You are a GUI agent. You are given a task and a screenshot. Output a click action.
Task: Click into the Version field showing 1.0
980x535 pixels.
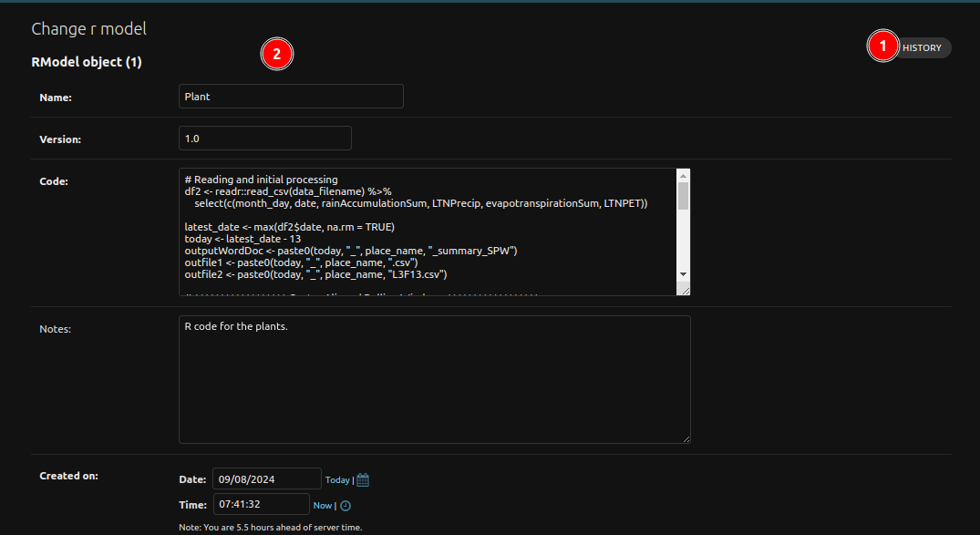(264, 139)
